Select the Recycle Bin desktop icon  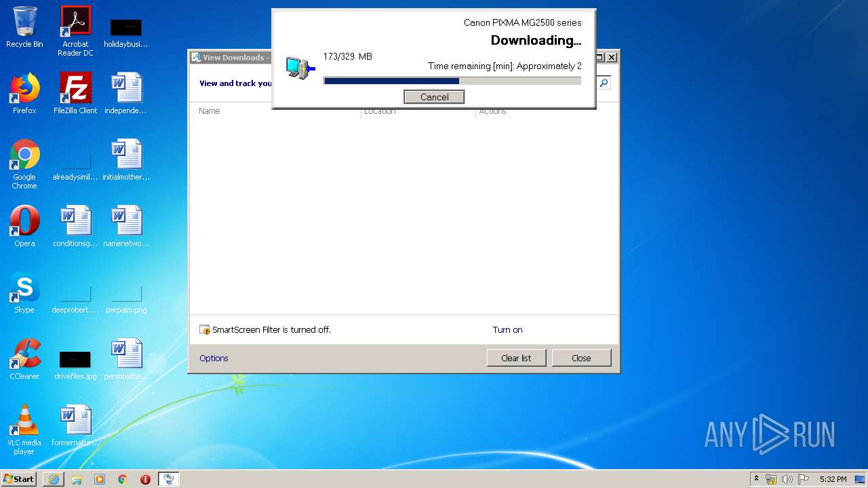tap(24, 27)
